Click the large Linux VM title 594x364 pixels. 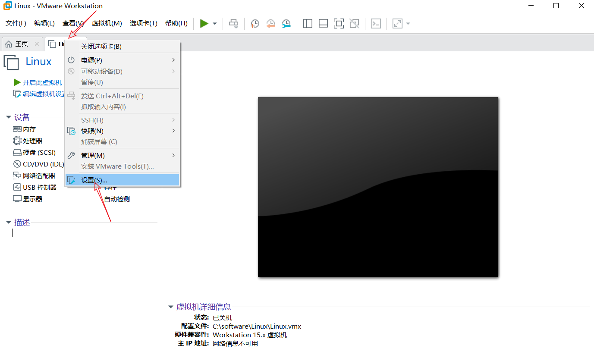point(39,62)
